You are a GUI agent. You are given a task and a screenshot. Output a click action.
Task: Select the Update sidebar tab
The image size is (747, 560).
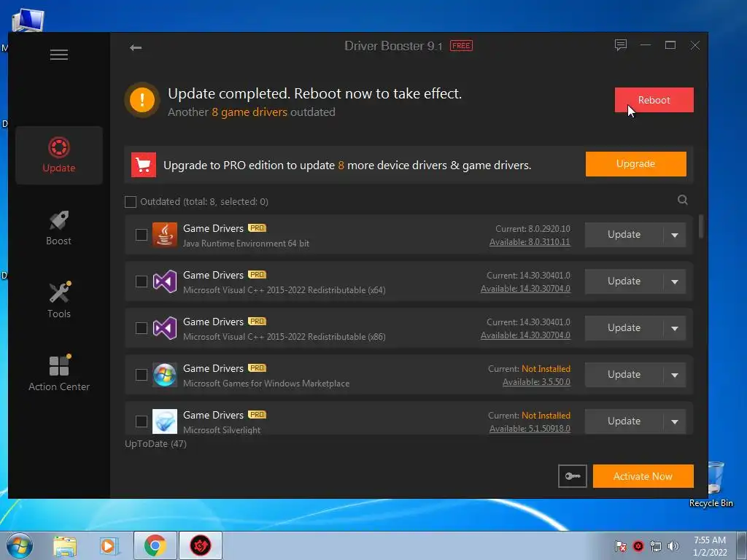tap(59, 155)
